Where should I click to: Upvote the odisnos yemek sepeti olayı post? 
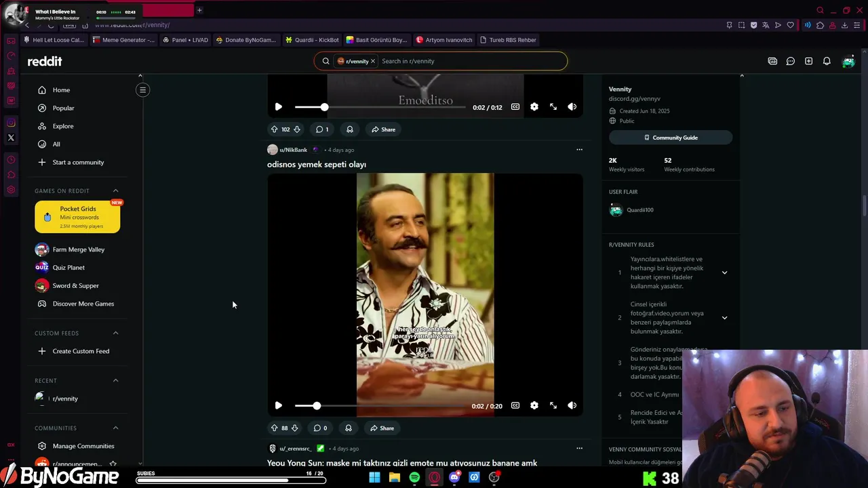(x=274, y=428)
